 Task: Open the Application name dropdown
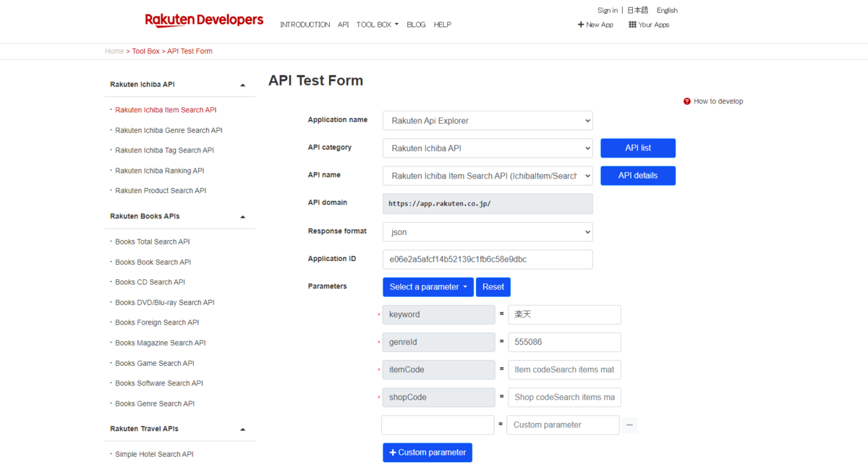click(488, 121)
